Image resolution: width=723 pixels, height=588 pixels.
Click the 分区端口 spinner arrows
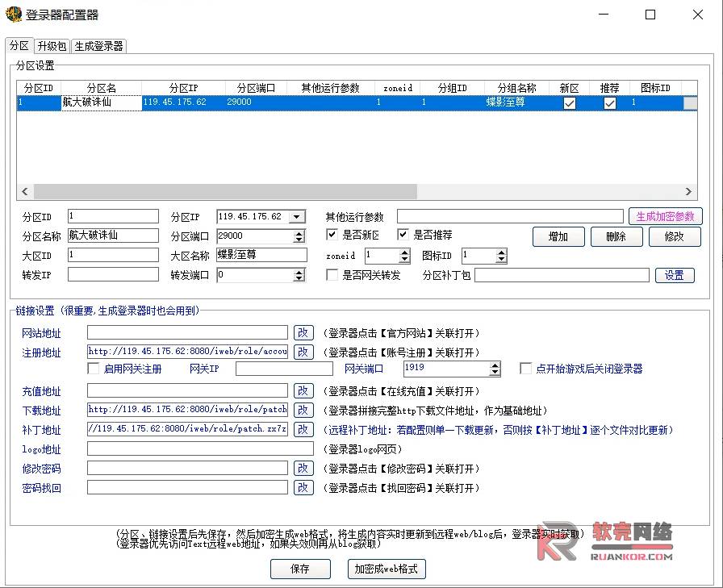[299, 236]
